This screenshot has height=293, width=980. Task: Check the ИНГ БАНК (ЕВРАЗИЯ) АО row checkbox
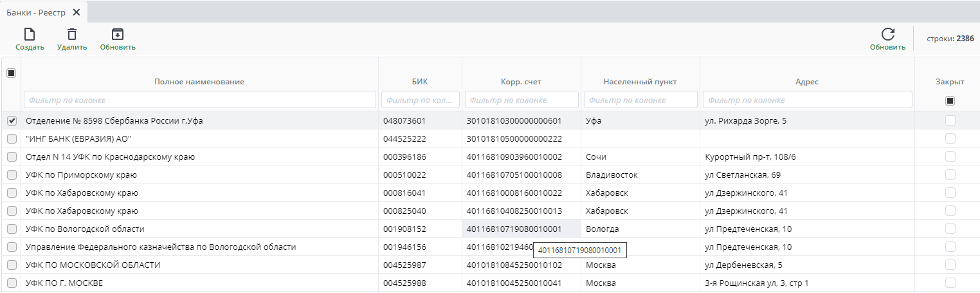click(x=12, y=138)
